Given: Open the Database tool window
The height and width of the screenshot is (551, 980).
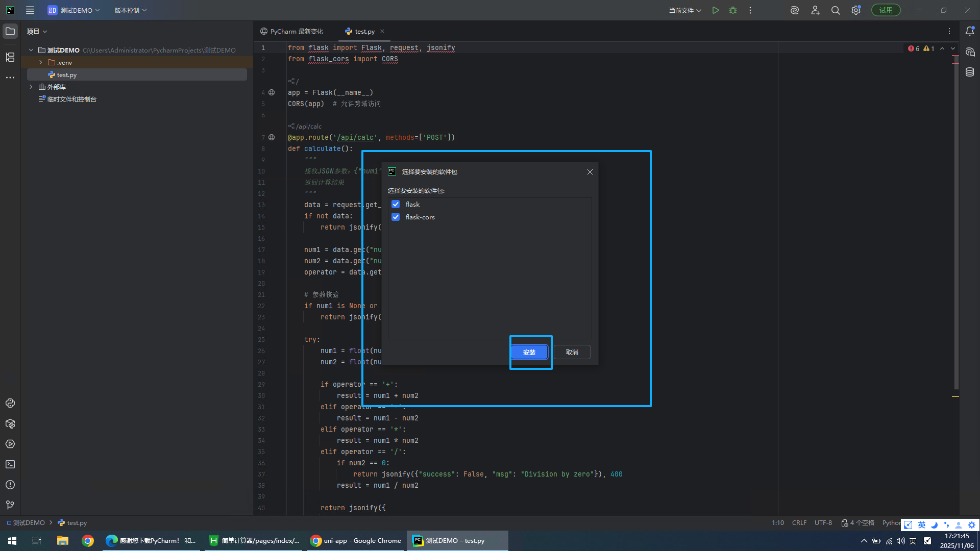Looking at the screenshot, I should [x=970, y=72].
